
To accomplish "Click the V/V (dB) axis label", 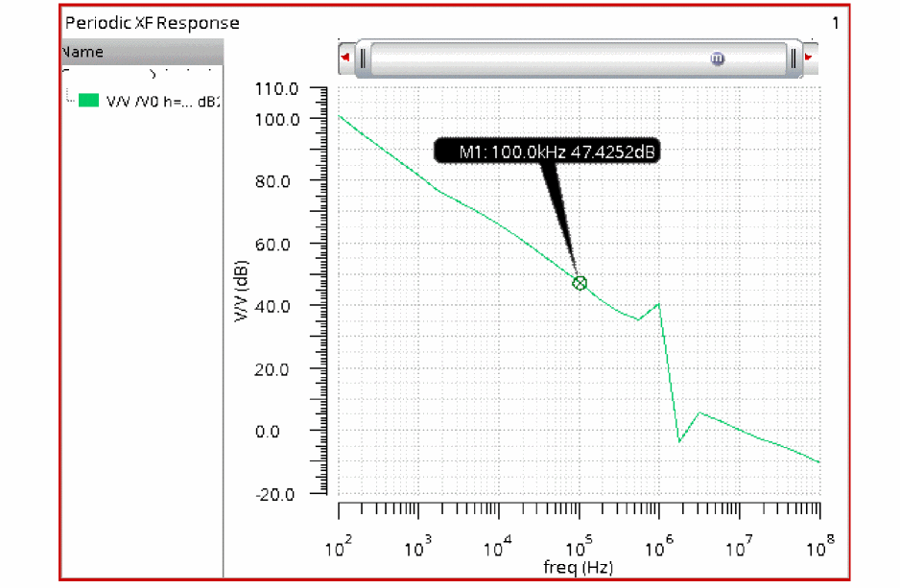I will 241,291.
